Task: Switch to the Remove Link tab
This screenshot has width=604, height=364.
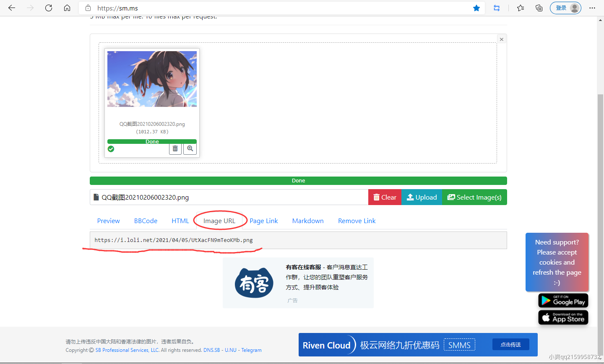Action: [x=357, y=221]
